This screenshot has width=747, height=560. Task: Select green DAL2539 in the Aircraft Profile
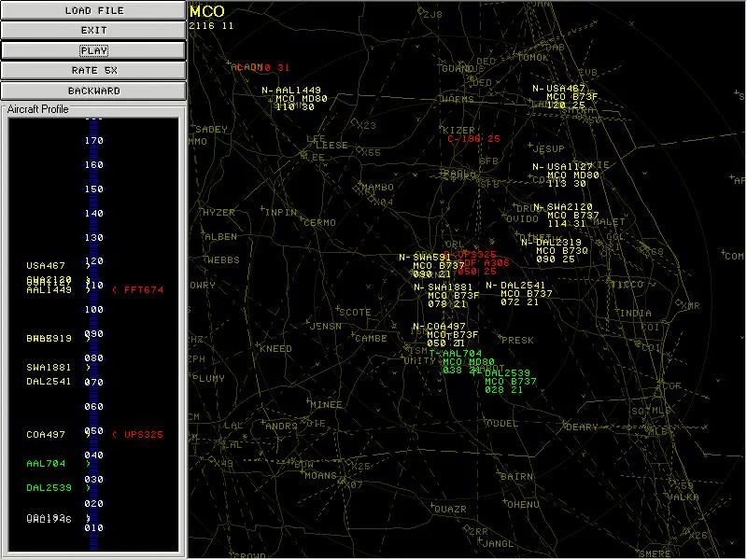(x=49, y=487)
